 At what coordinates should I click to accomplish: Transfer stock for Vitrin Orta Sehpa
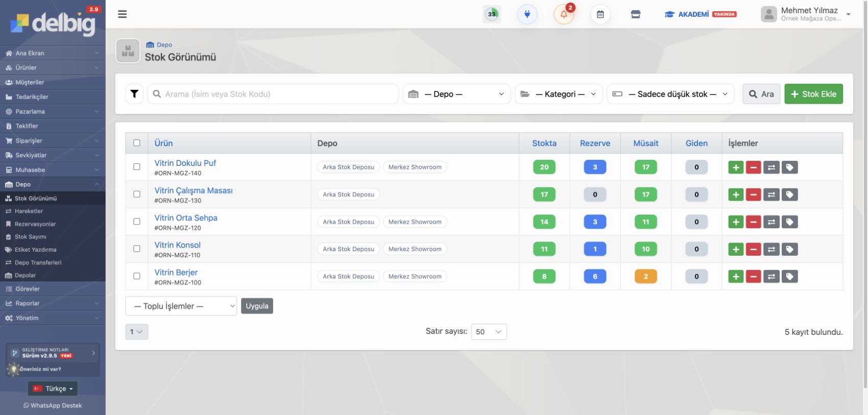pyautogui.click(x=771, y=222)
